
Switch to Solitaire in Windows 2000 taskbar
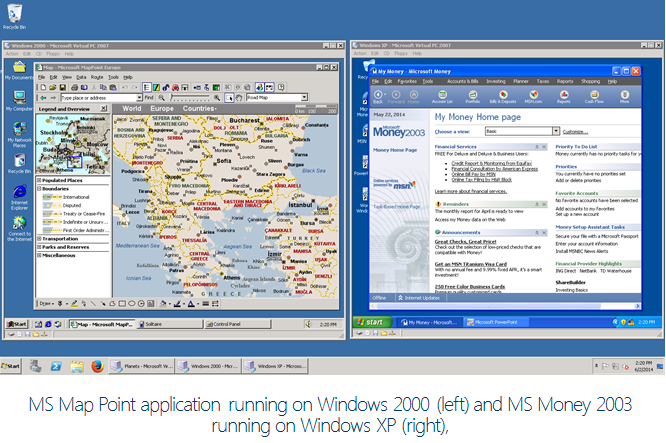pyautogui.click(x=170, y=324)
